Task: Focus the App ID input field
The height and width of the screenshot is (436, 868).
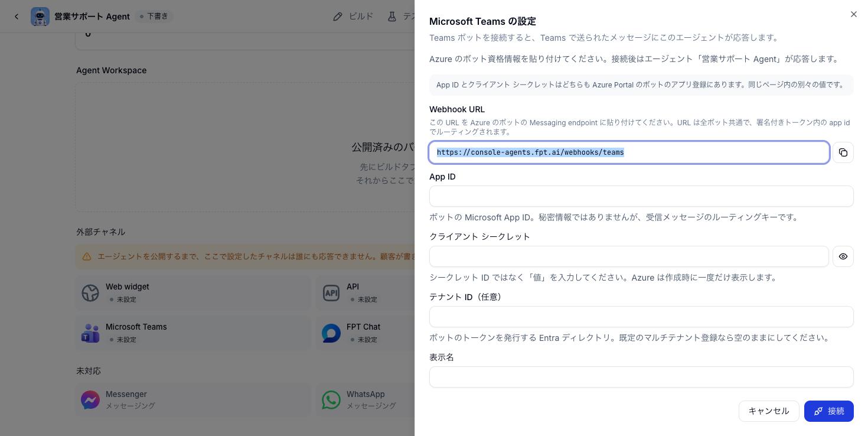Action: pos(641,196)
